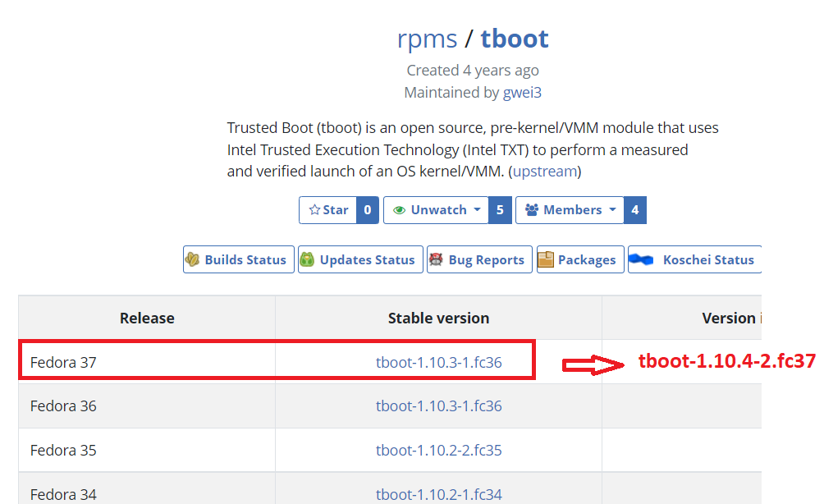Open tboot-1.10.2-2.fc35 link for Fedora 35
The width and height of the screenshot is (824, 504).
tap(439, 451)
